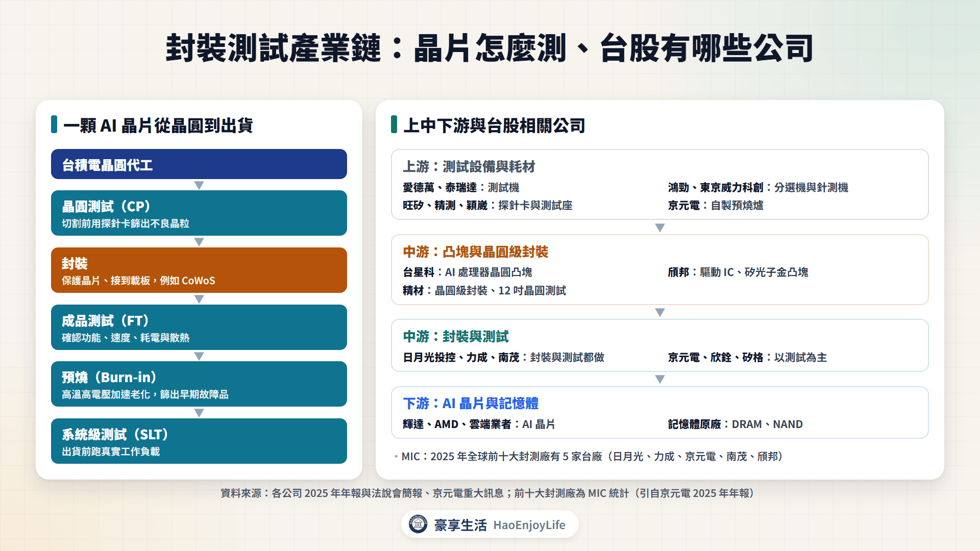
Task: Click the subtitle 出貨前跑真實工作負載
Action: [x=111, y=452]
